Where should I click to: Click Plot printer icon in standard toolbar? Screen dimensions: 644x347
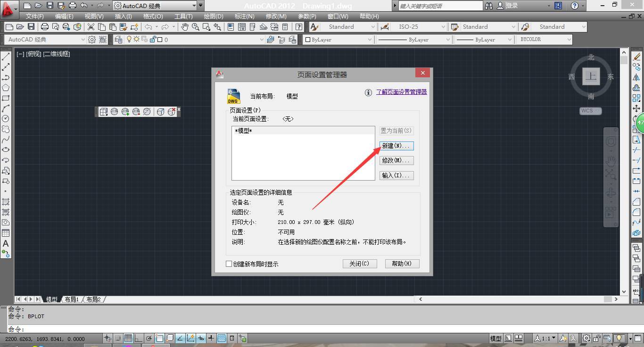[45, 27]
